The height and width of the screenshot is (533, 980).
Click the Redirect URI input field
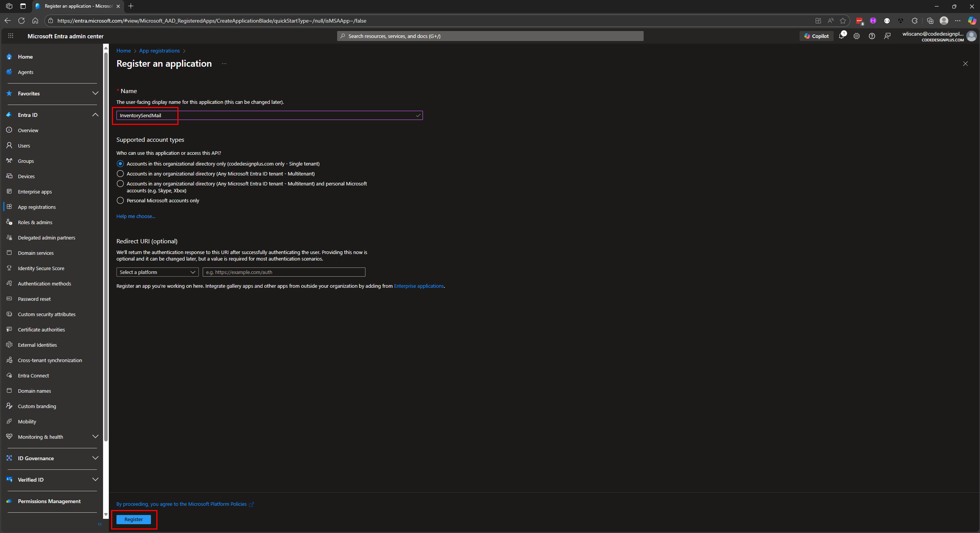pos(284,272)
